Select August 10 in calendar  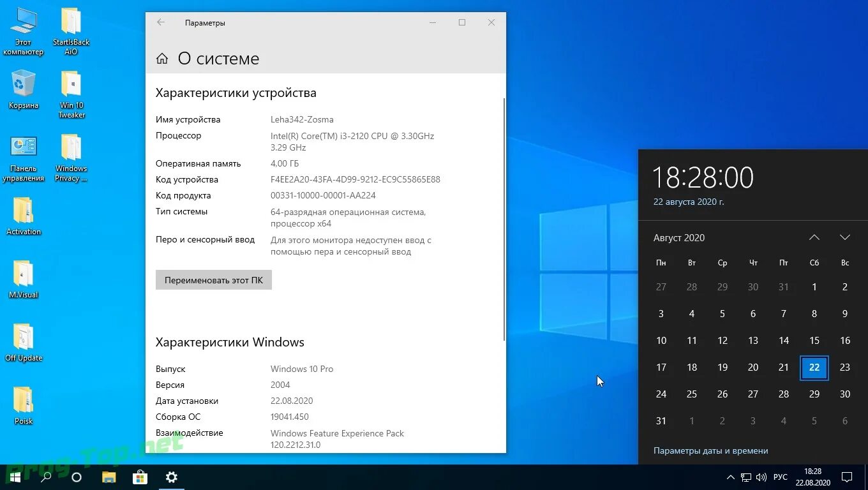click(x=661, y=341)
